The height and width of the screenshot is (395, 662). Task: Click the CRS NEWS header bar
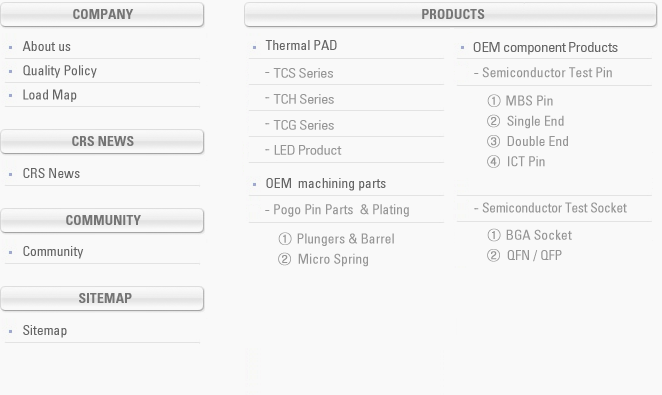tap(102, 141)
